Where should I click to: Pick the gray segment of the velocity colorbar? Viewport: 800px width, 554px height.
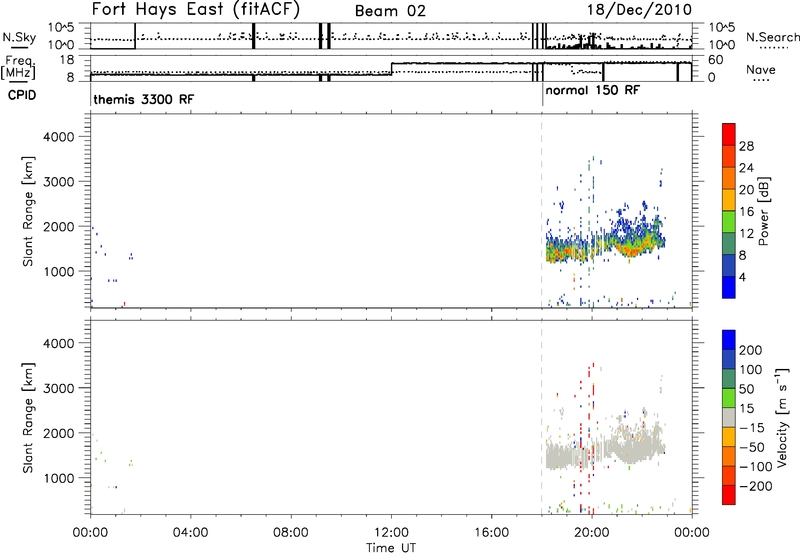(729, 418)
